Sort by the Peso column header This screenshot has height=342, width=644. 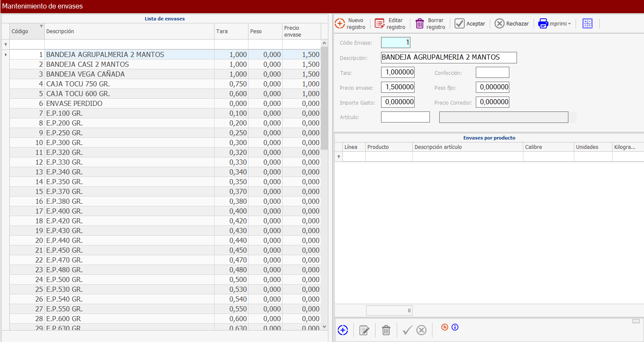266,31
